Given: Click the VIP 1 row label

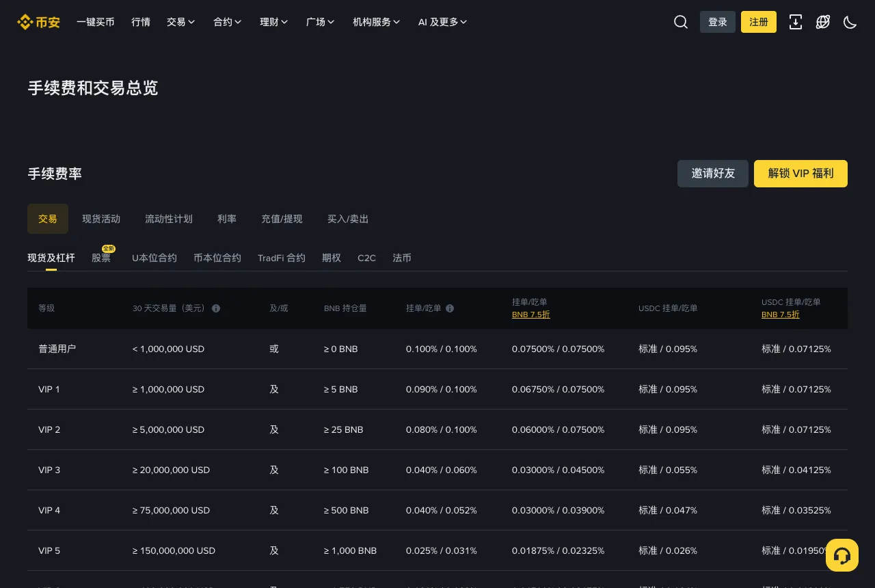Looking at the screenshot, I should 49,389.
